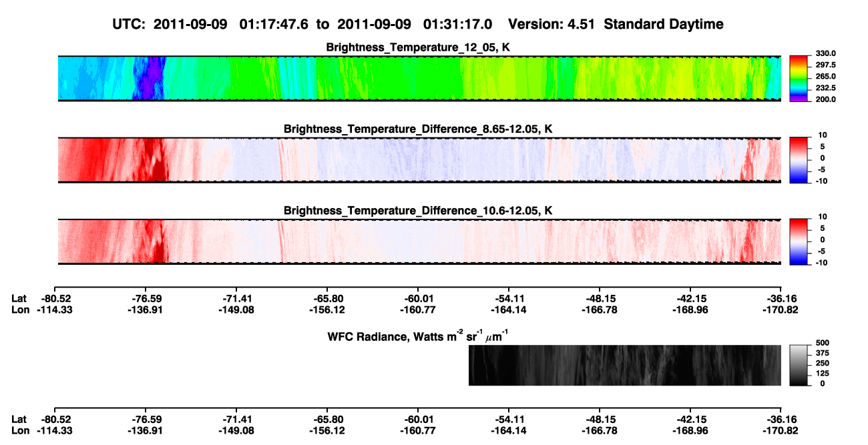Click the -10 tick on the 8.65-12.05 color bar
Screen dimensions: 868x445
tap(821, 181)
